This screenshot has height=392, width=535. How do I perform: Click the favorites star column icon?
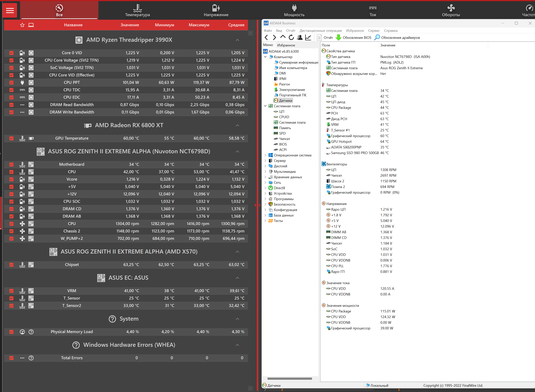[x=22, y=25]
